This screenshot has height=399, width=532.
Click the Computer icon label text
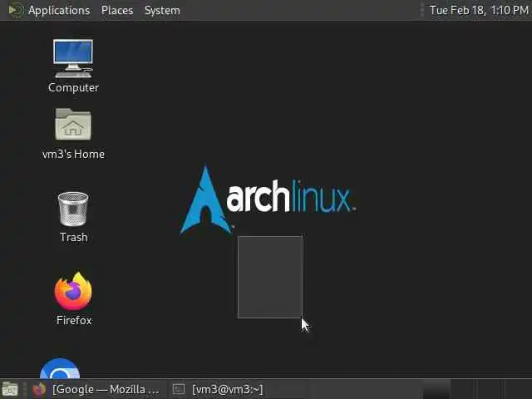(74, 87)
